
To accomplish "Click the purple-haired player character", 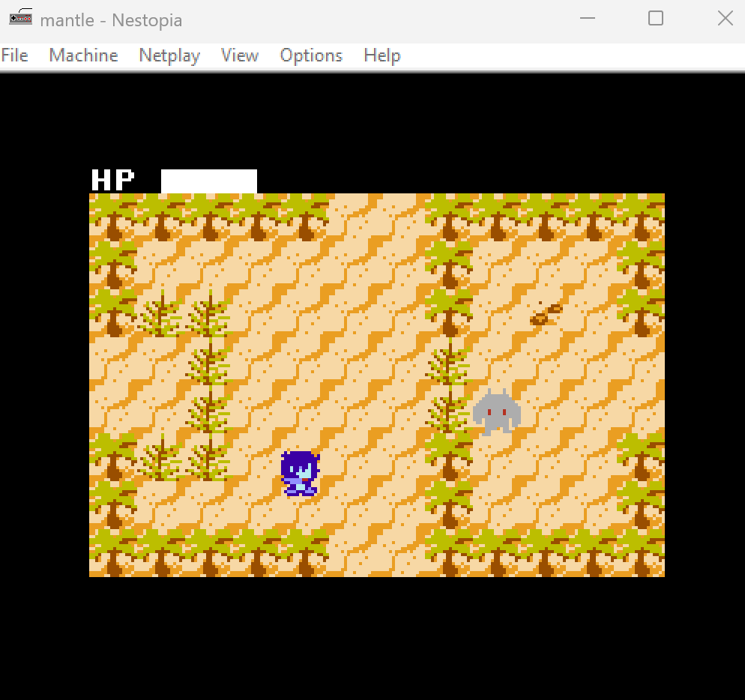I will [301, 474].
